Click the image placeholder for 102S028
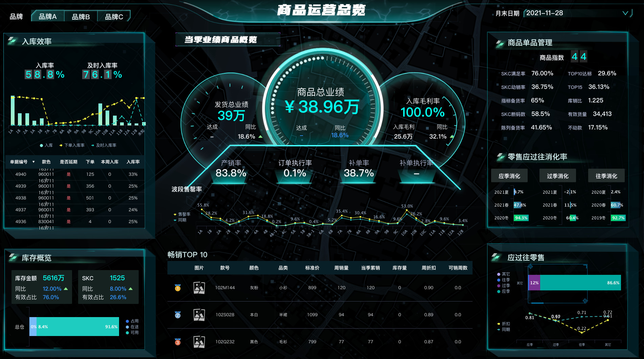 [199, 315]
